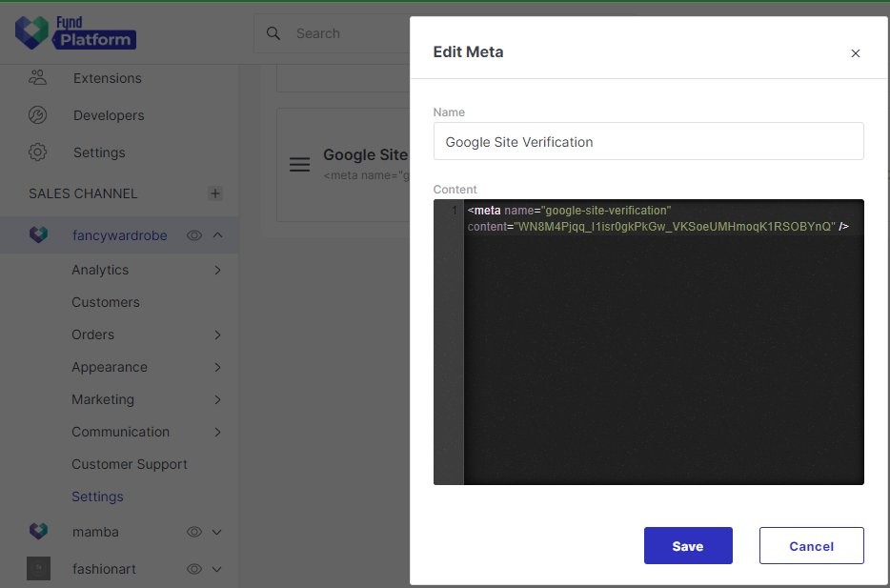
Task: Click the fashionart channel thumbnail
Action: (x=39, y=568)
